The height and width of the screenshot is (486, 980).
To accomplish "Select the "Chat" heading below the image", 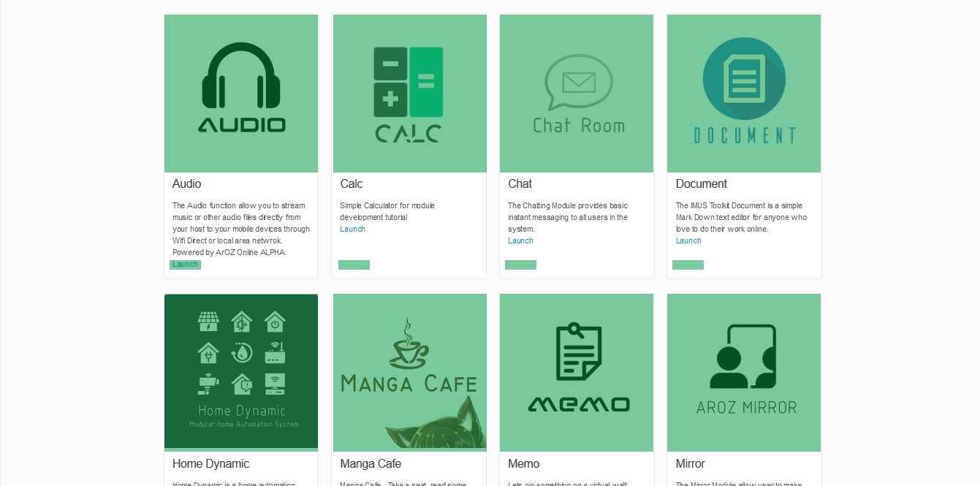I will pyautogui.click(x=520, y=184).
